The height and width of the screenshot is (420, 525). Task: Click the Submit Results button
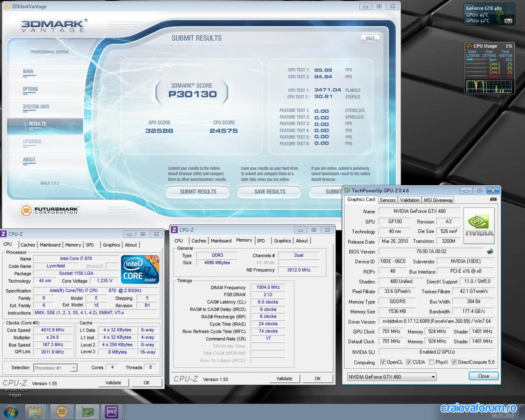click(198, 192)
